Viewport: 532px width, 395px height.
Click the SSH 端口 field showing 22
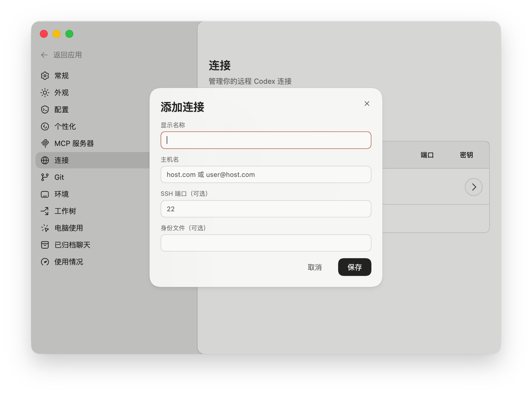[266, 209]
